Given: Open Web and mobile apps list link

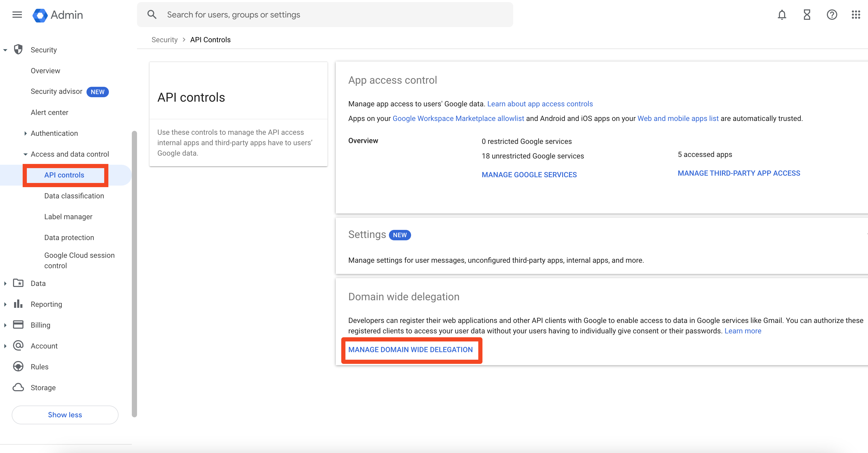Looking at the screenshot, I should pyautogui.click(x=678, y=118).
